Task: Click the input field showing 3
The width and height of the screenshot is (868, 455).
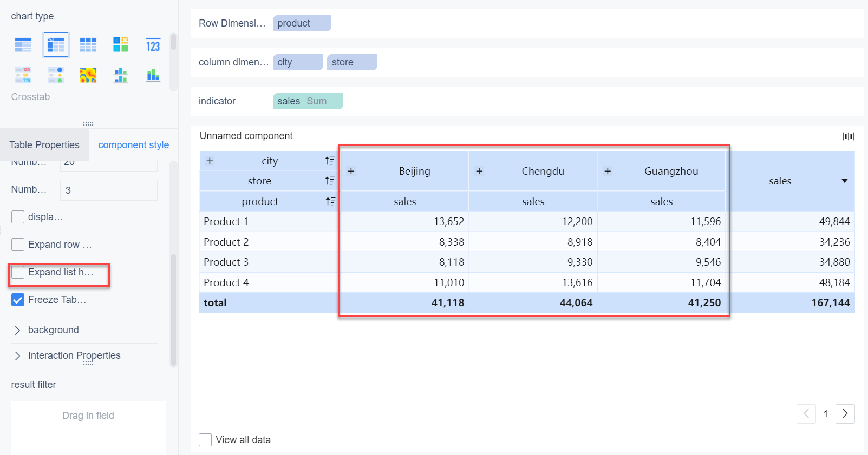Action: pyautogui.click(x=109, y=190)
